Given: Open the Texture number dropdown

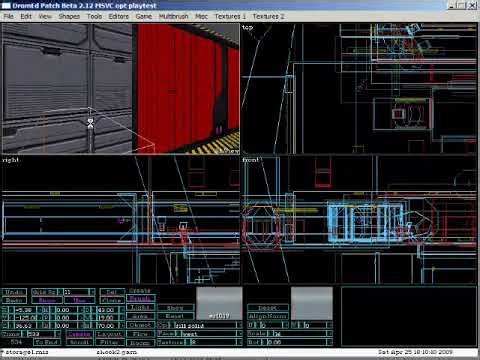Looking at the screenshot, I should click(x=200, y=342).
